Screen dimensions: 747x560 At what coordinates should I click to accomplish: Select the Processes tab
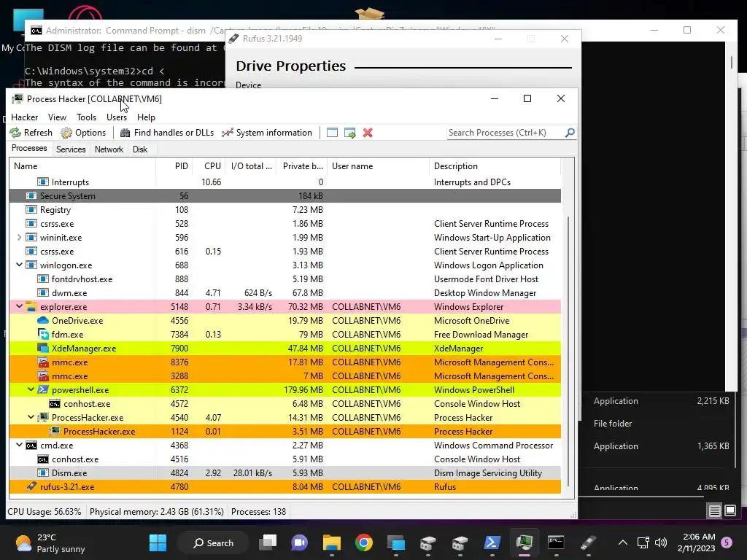(29, 149)
